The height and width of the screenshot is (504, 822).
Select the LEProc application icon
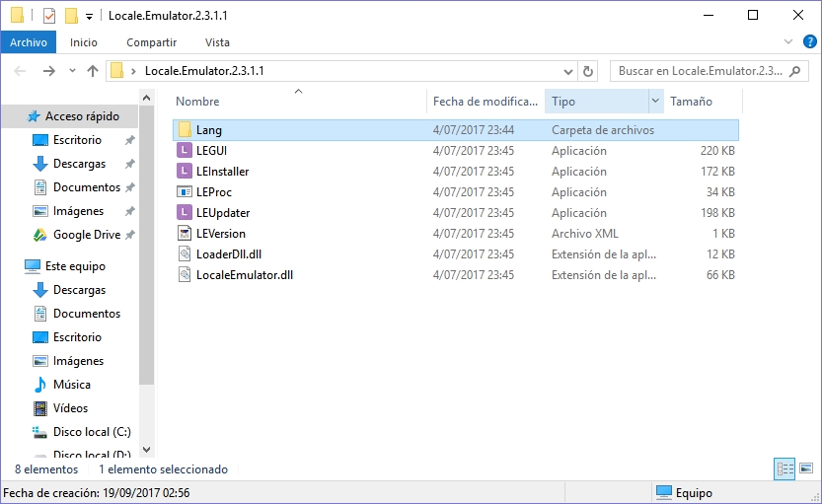[x=185, y=191]
